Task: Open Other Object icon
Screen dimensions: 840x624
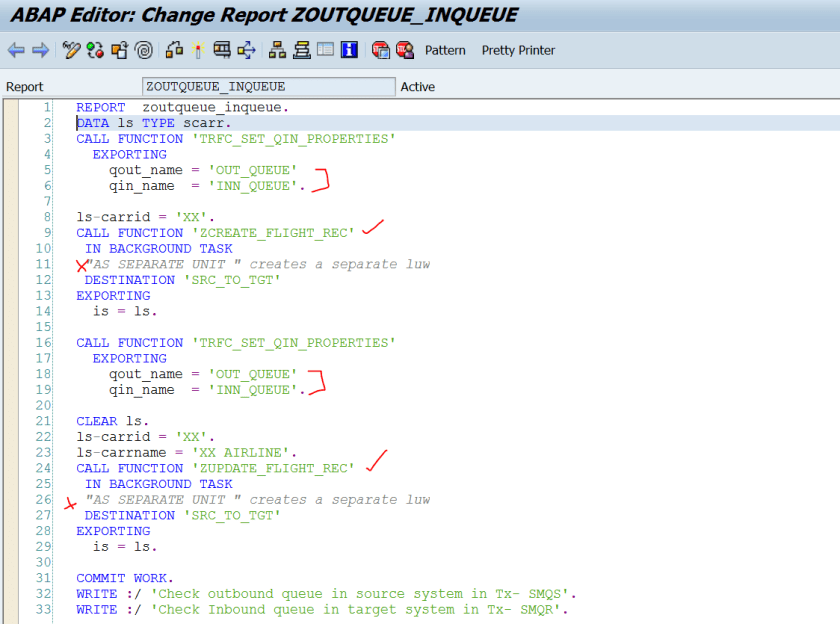Action: point(119,50)
